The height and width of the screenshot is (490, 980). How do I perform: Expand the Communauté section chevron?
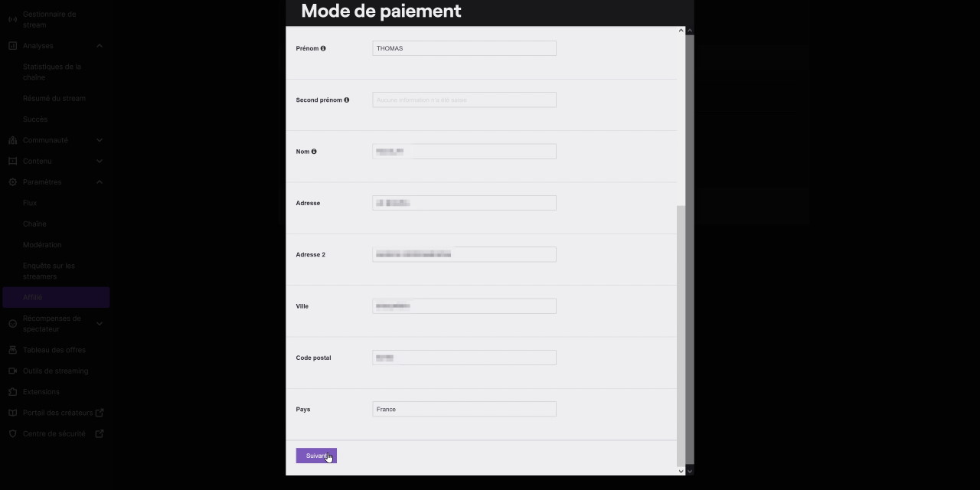click(100, 140)
